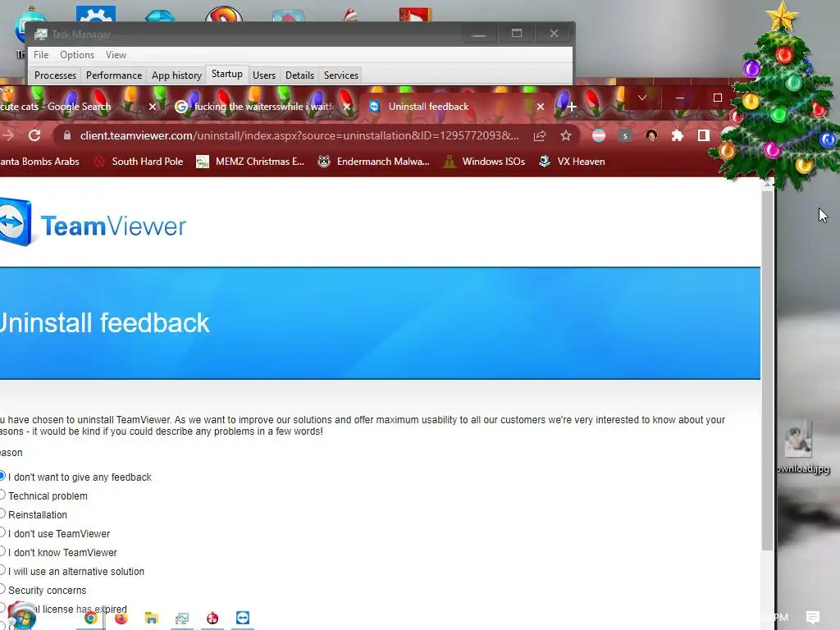Bookmark this page with the star icon
This screenshot has width=840, height=630.
click(566, 135)
